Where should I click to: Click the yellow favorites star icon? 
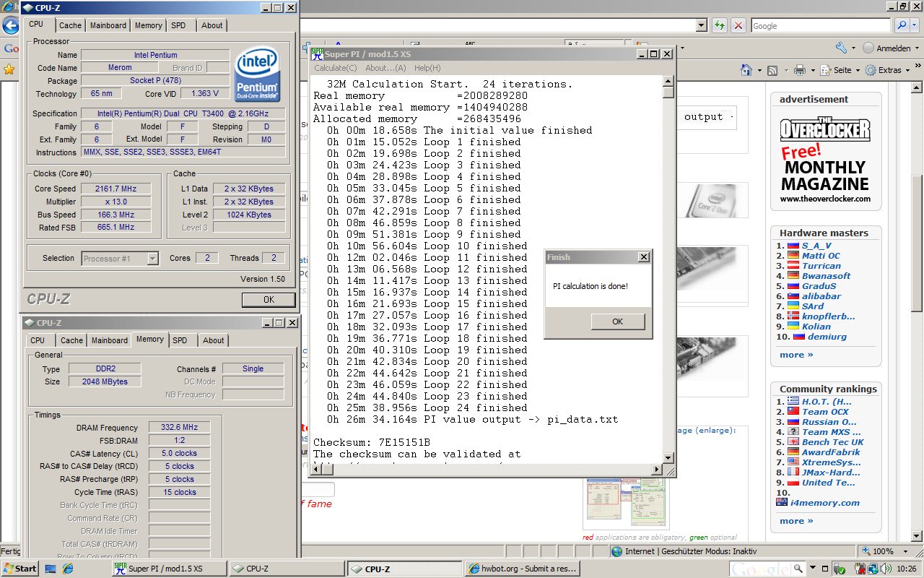[9, 69]
